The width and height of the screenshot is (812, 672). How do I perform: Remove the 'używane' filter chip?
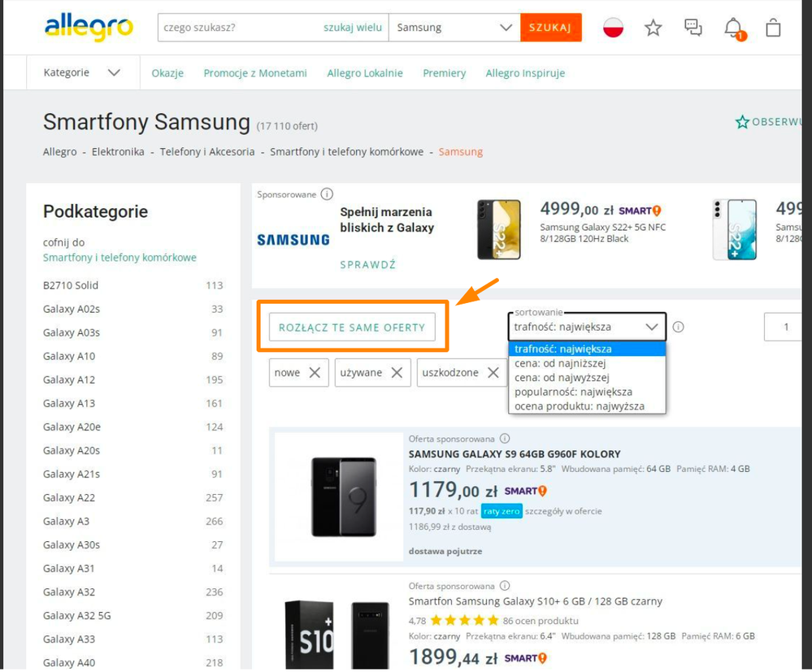tap(397, 372)
